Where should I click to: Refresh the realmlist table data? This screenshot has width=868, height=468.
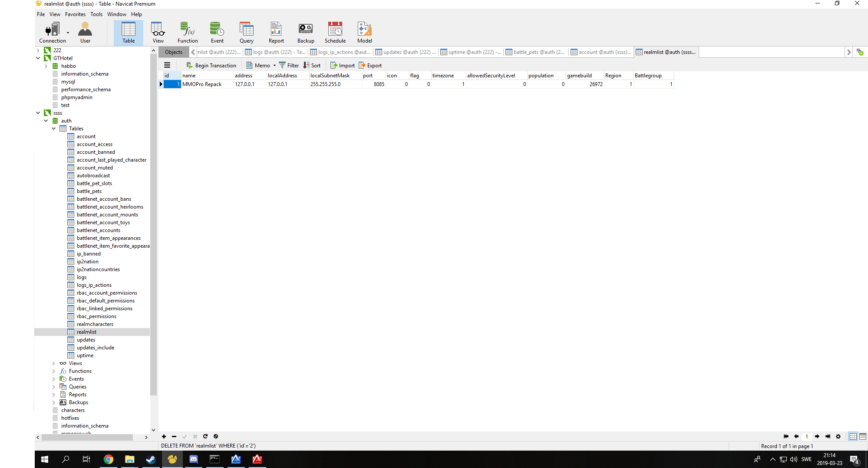[x=205, y=436]
